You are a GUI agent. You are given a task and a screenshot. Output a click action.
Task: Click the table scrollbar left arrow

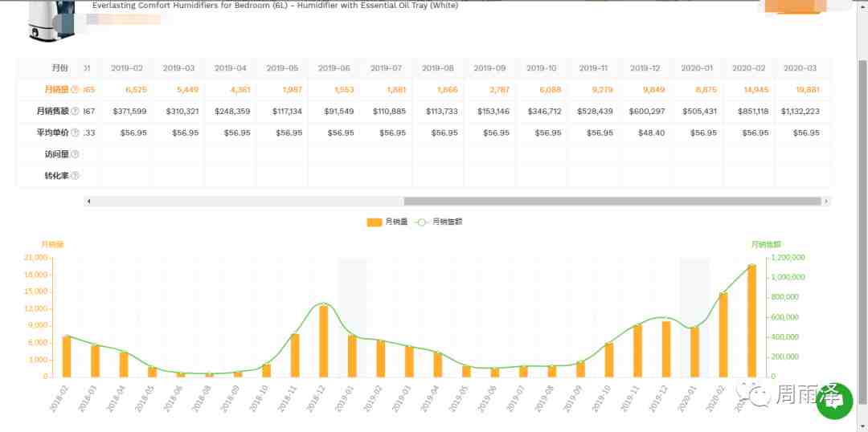[x=88, y=202]
